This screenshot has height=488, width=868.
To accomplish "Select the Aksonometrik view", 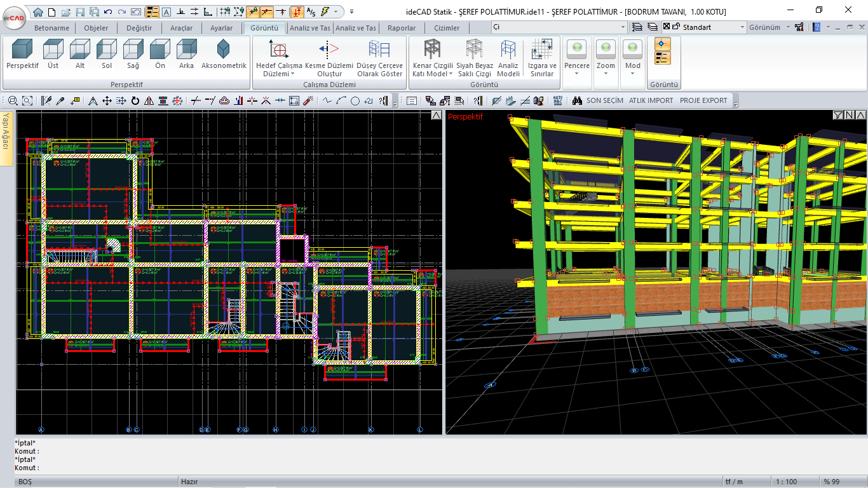I will (x=224, y=55).
